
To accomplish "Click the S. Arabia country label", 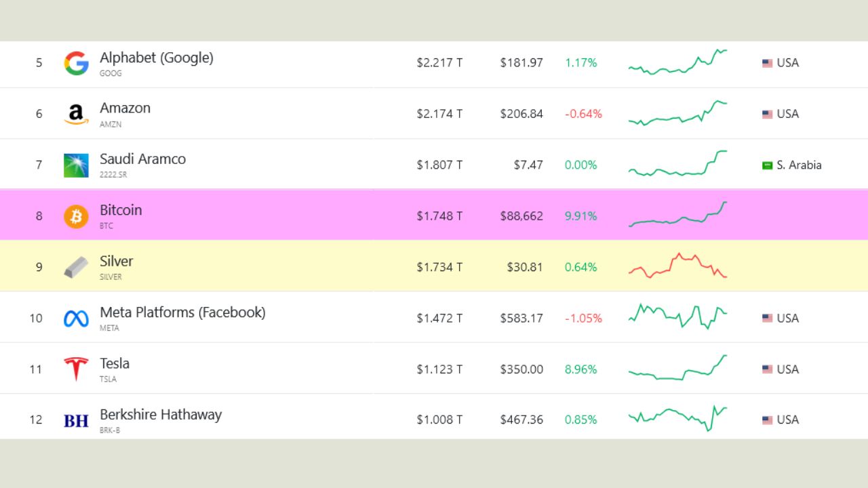I will click(799, 165).
